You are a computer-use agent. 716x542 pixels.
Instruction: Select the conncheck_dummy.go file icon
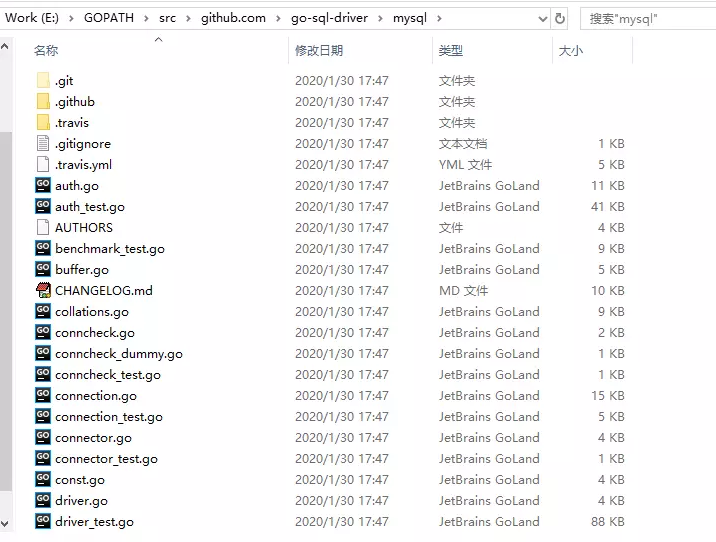click(43, 353)
